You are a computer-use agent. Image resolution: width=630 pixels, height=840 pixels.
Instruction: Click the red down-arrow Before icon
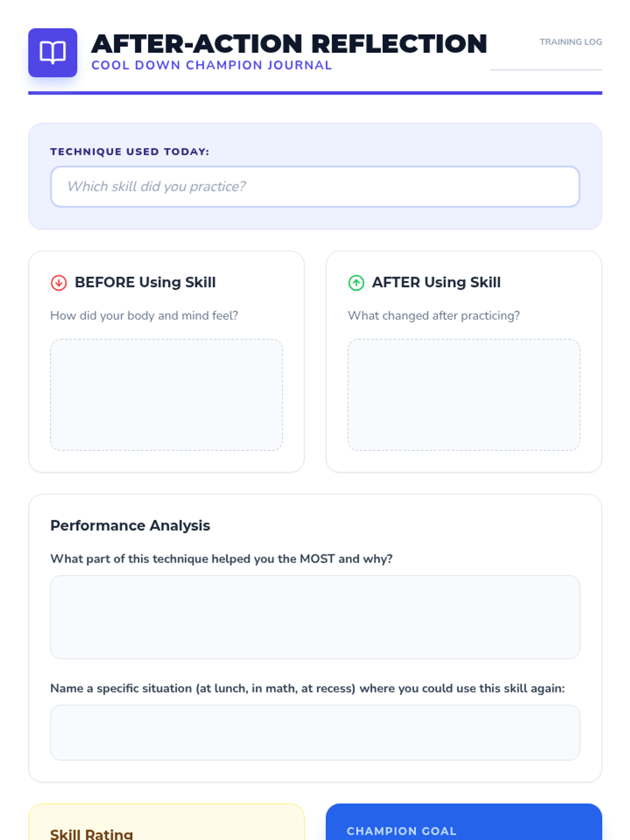click(59, 283)
